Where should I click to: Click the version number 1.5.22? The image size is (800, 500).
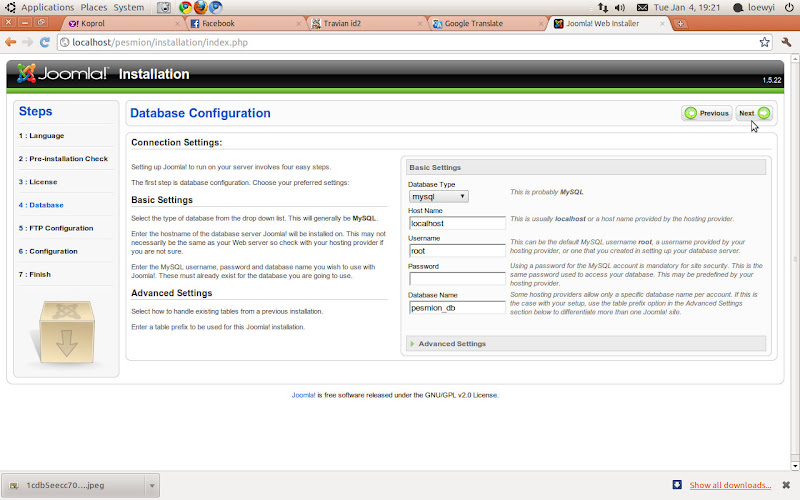[x=772, y=80]
